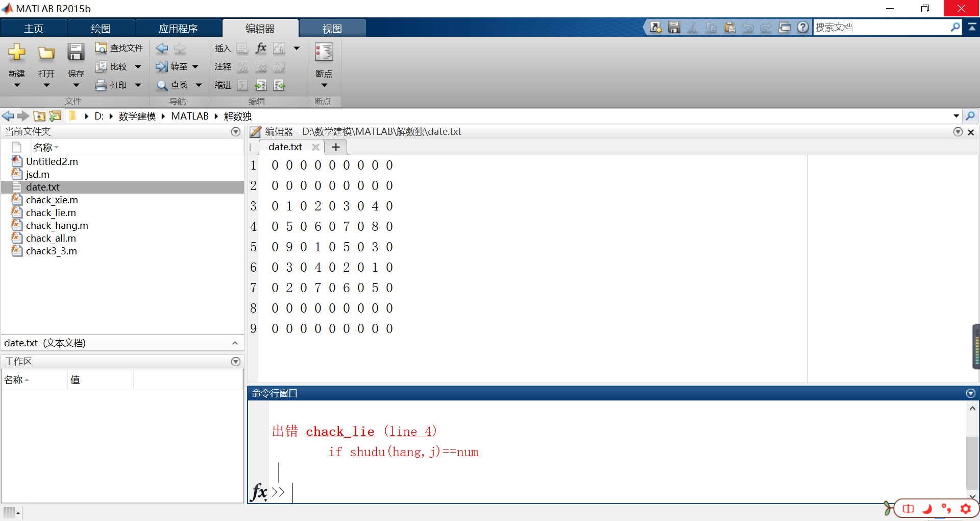This screenshot has width=980, height=521.
Task: Search the current folder with magnifier icon
Action: 970,116
